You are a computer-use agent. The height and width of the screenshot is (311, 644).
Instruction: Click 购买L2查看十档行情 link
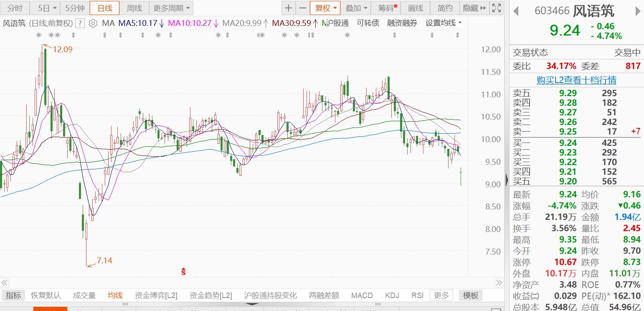click(576, 80)
